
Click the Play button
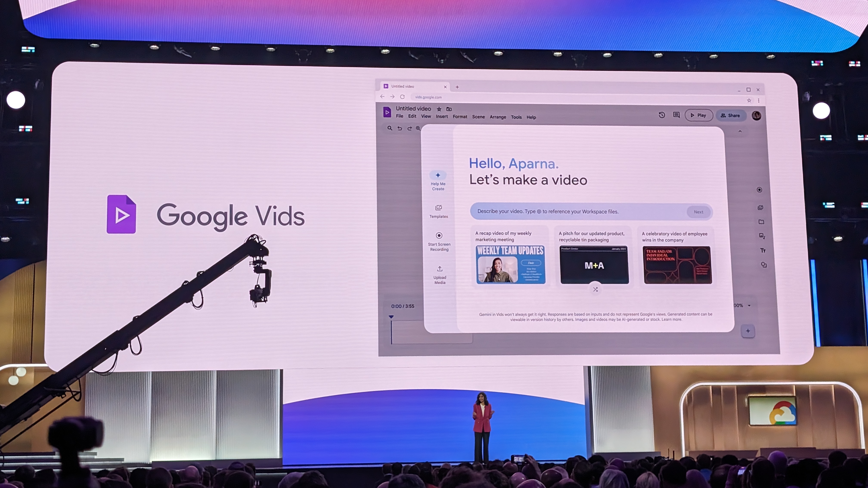click(x=699, y=115)
